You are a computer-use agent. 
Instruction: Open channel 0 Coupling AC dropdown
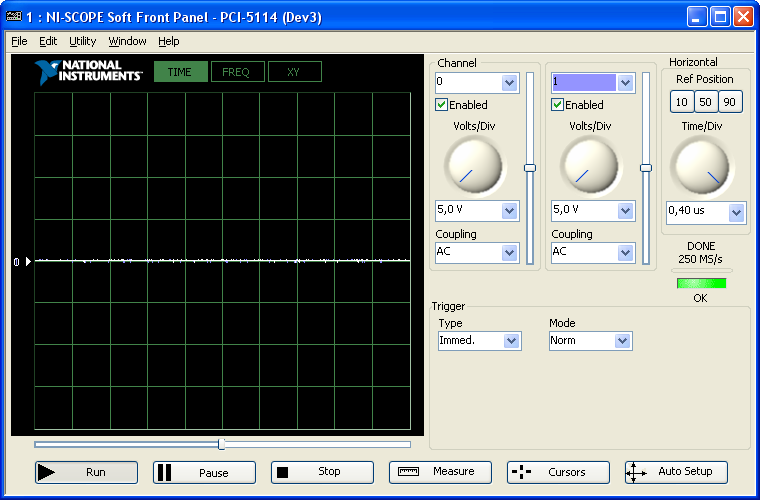[509, 252]
